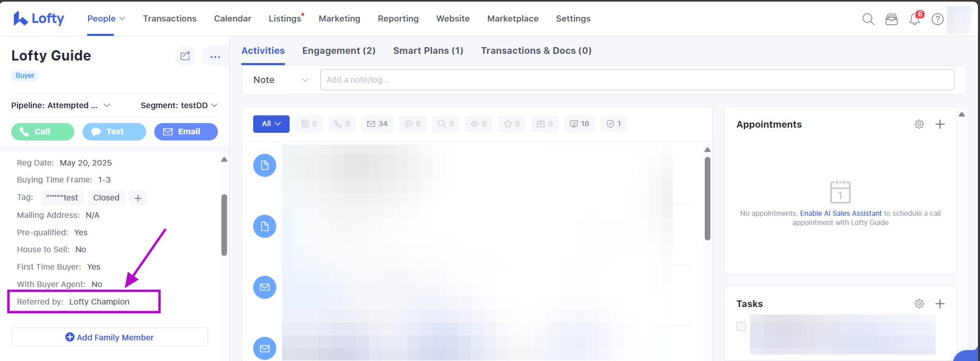This screenshot has width=980, height=361.
Task: Click the share lead icon beside name
Action: coord(185,56)
